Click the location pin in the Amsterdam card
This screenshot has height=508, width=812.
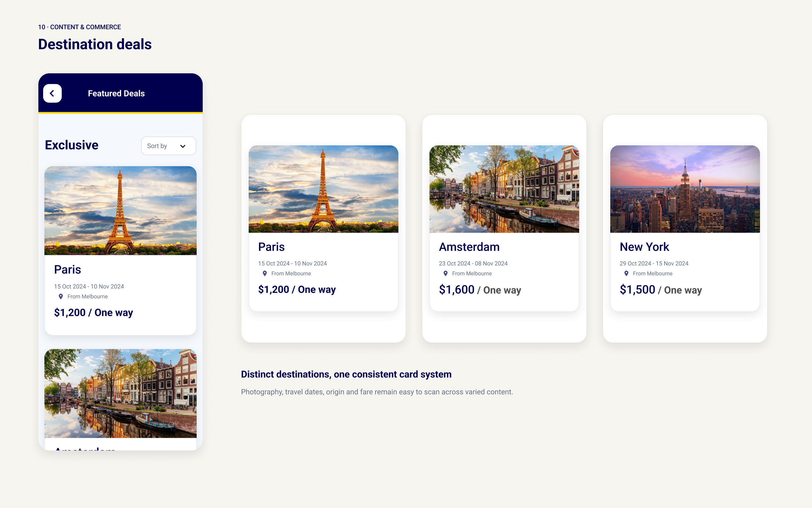tap(446, 273)
